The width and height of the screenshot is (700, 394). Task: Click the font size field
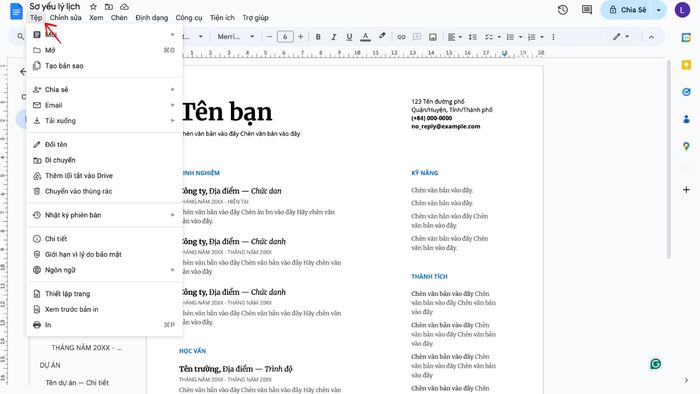285,37
